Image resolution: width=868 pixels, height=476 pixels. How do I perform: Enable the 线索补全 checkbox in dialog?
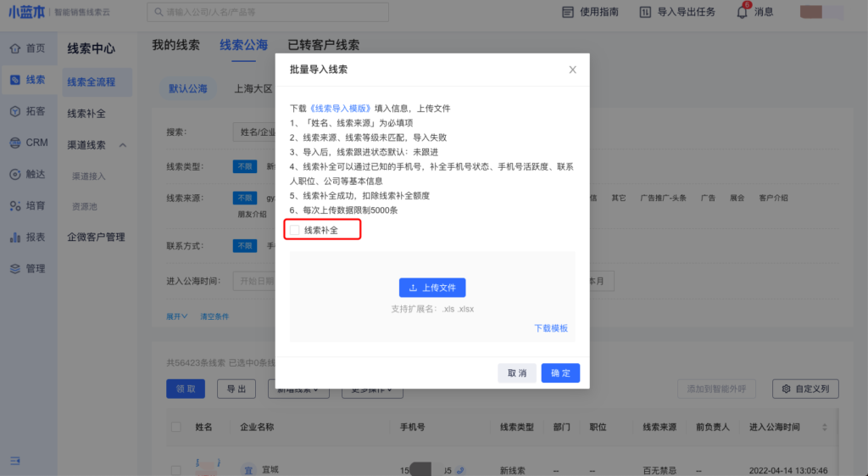[x=295, y=230]
